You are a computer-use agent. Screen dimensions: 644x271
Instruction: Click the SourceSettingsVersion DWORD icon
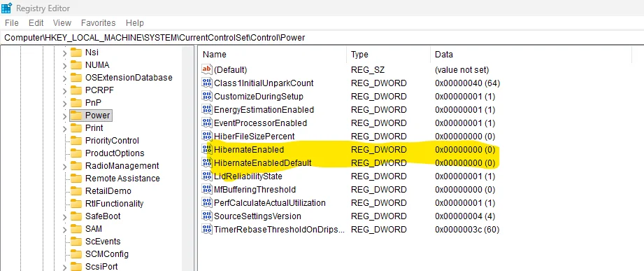pos(206,216)
